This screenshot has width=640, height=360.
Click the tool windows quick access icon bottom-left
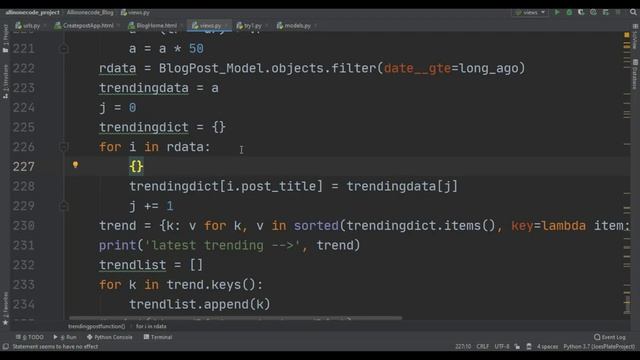[5, 347]
